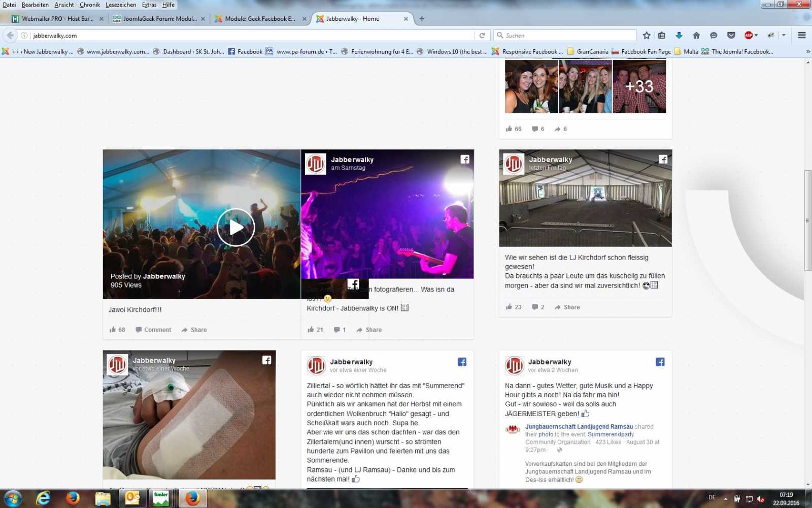Show more bookmarks chevron
812x508 pixels.
coord(808,51)
